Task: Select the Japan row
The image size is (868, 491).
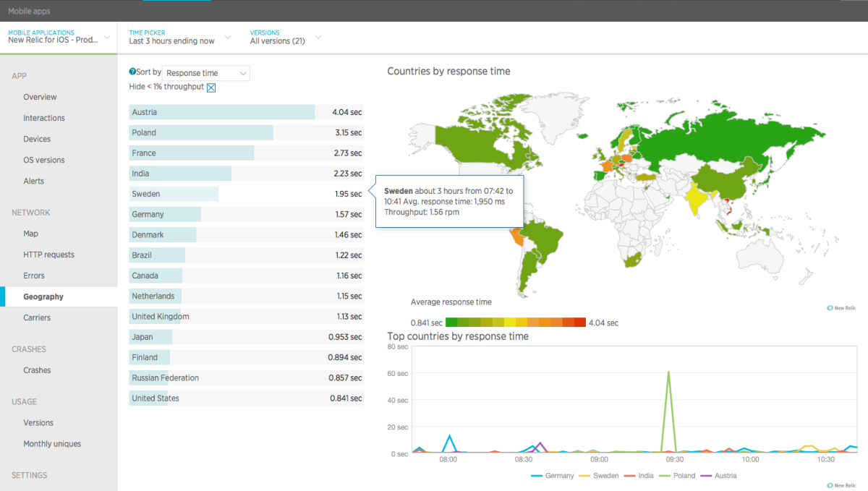Action: 246,337
